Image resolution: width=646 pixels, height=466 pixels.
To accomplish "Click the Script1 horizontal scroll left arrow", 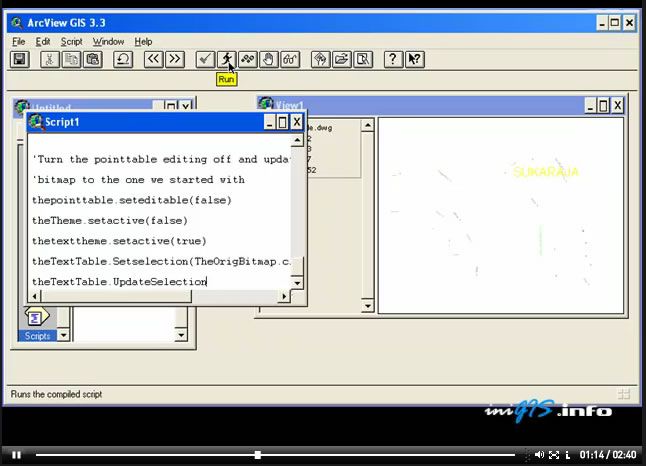I will [x=35, y=296].
